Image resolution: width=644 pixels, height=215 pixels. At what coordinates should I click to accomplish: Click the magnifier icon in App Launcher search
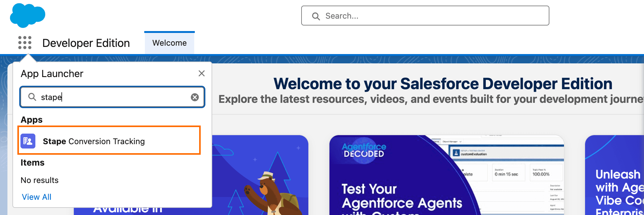(32, 97)
